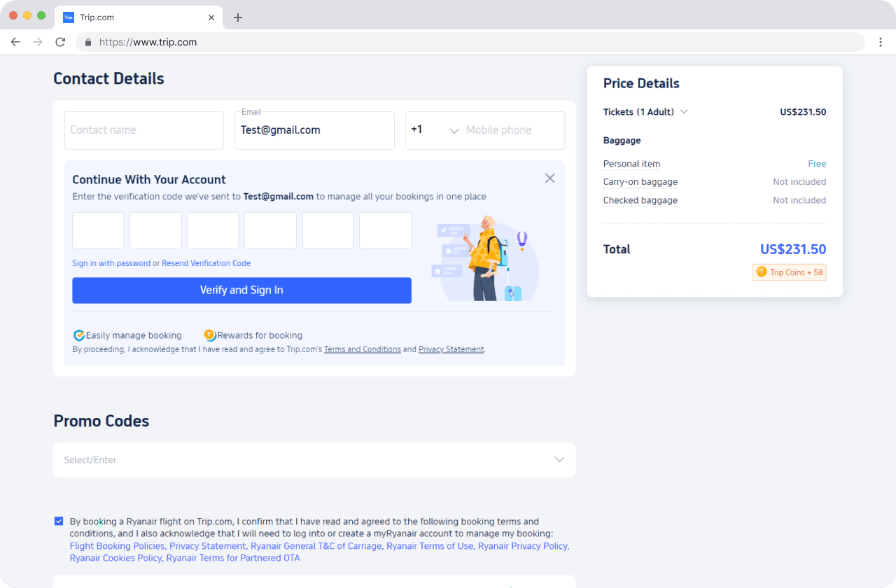
Task: Click the browser forward arrow
Action: click(x=38, y=42)
